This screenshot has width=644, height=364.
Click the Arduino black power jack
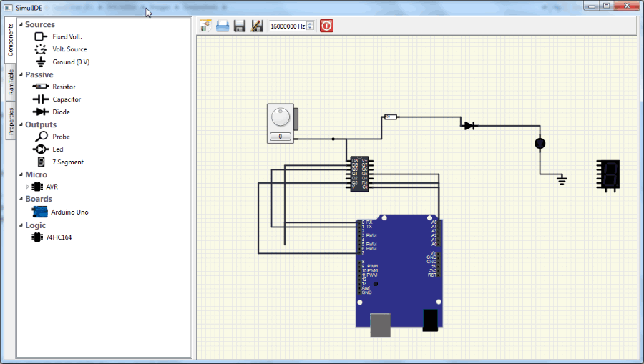coord(431,320)
